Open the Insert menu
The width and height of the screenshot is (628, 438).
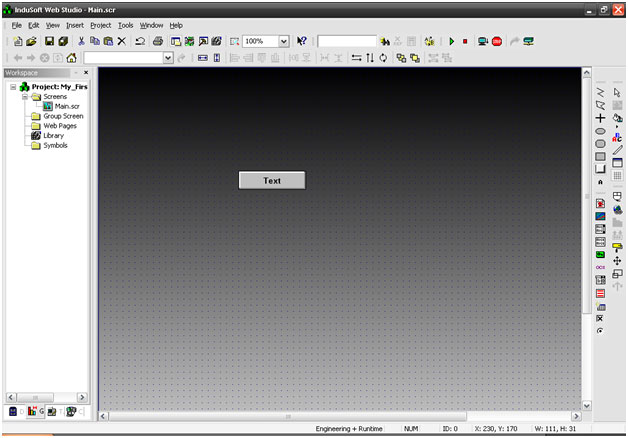click(x=75, y=25)
